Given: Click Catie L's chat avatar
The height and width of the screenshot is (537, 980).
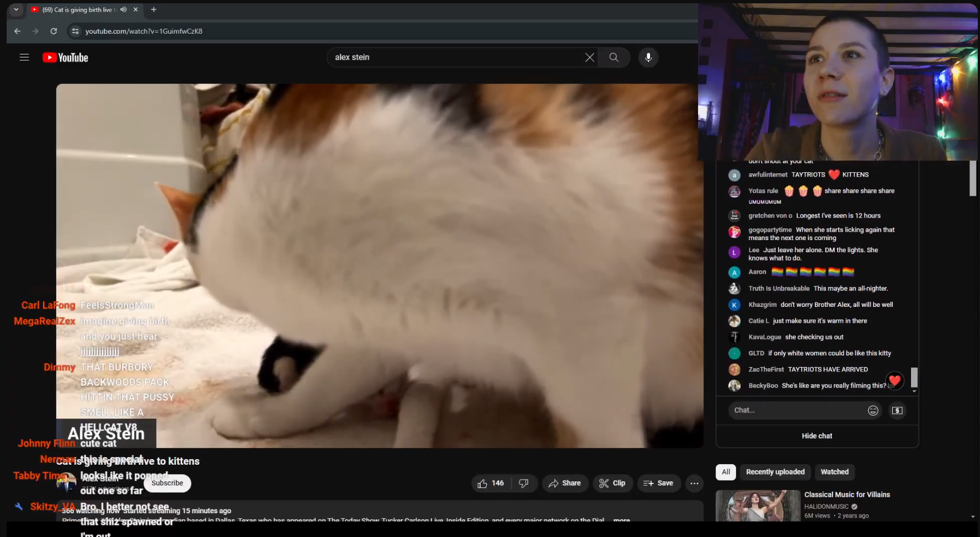Looking at the screenshot, I should [x=734, y=321].
